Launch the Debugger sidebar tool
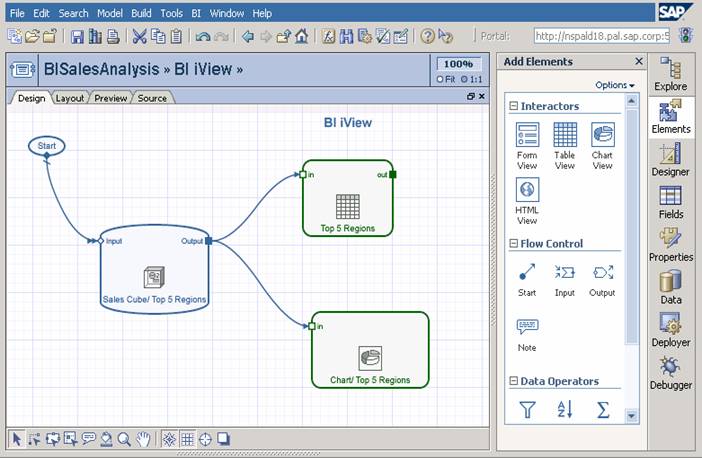702x458 pixels. pyautogui.click(x=671, y=372)
